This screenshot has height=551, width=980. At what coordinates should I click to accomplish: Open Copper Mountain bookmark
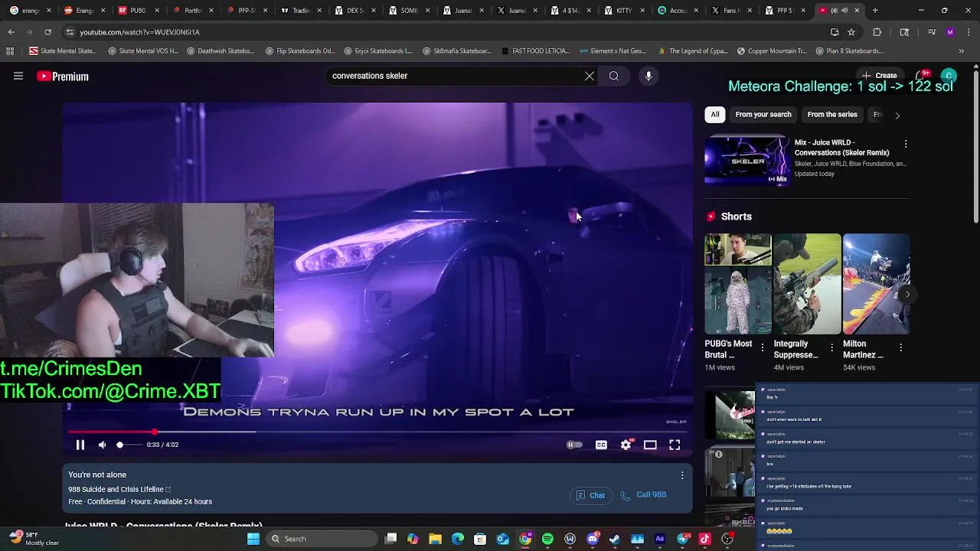(x=772, y=51)
